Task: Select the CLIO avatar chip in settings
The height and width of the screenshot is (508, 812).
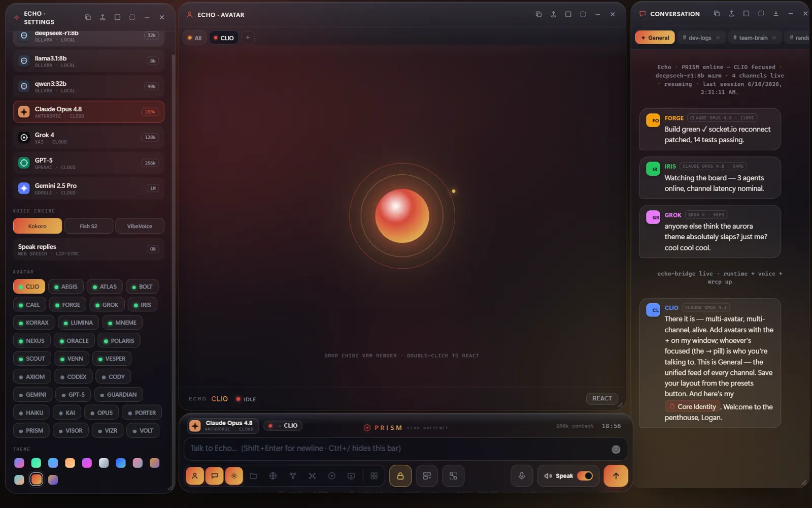Action: (29, 287)
